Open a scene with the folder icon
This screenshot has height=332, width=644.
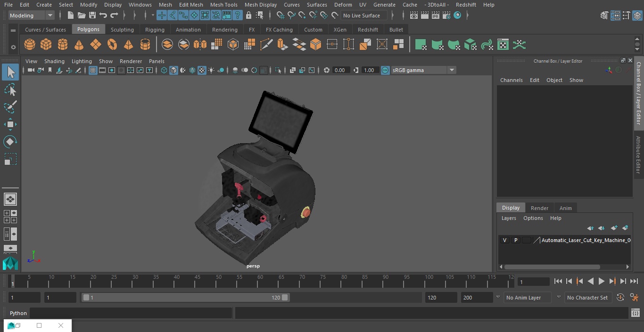coord(82,16)
